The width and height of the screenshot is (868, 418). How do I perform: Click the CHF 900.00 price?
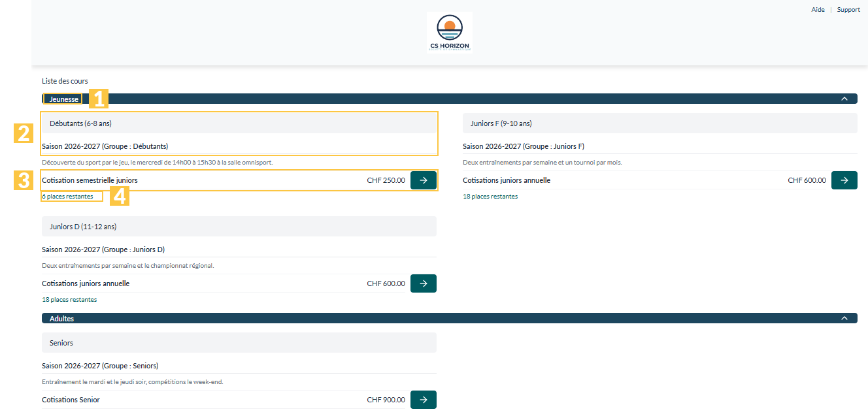[x=386, y=400]
